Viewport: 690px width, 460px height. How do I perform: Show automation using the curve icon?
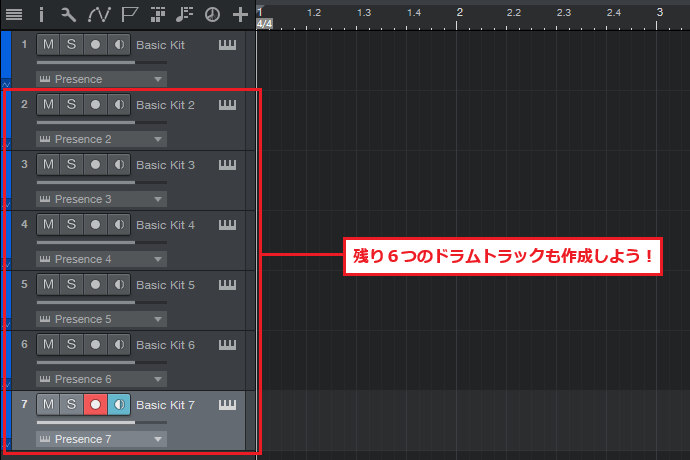point(99,14)
